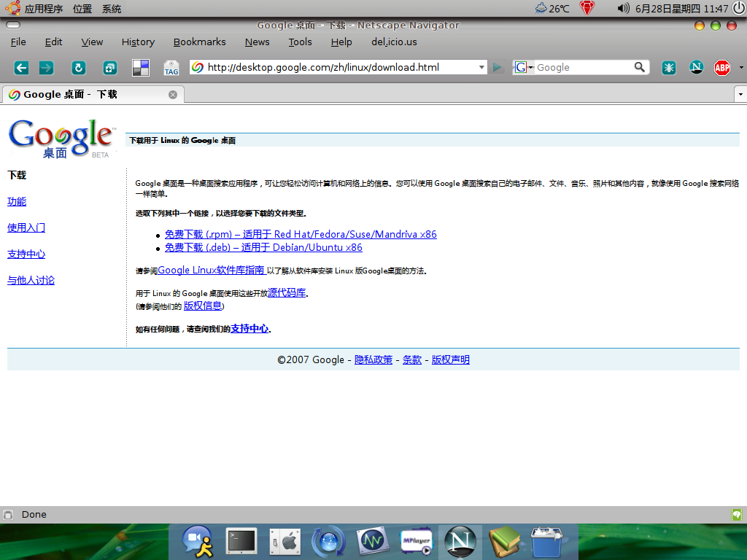The height and width of the screenshot is (560, 747).
Task: Click the Adblock Plus ABP icon
Action: pyautogui.click(x=722, y=68)
